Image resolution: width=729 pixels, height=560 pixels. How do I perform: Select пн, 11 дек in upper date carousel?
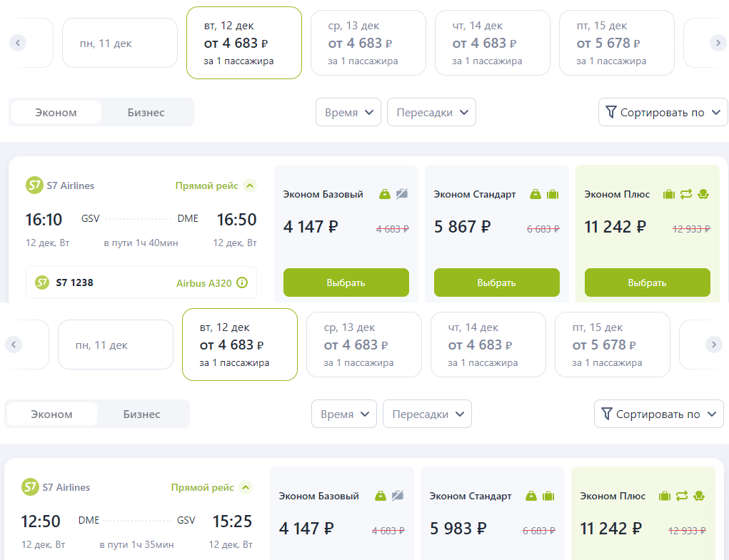(120, 43)
